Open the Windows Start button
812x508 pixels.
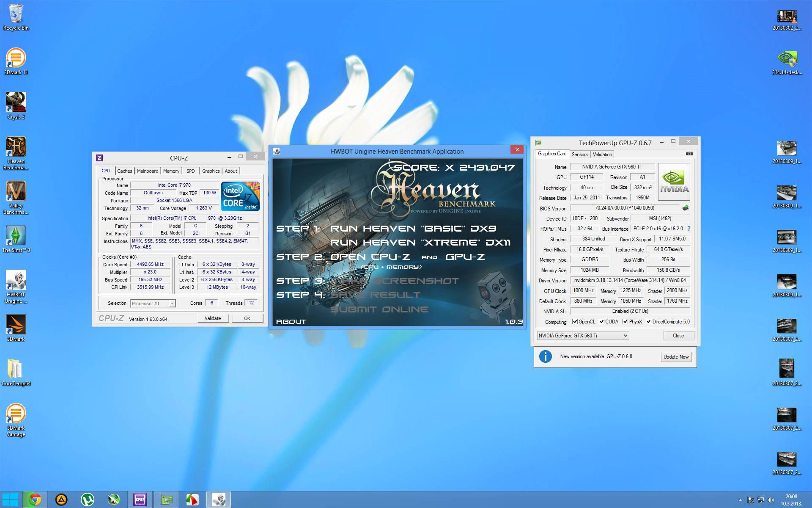pyautogui.click(x=10, y=500)
